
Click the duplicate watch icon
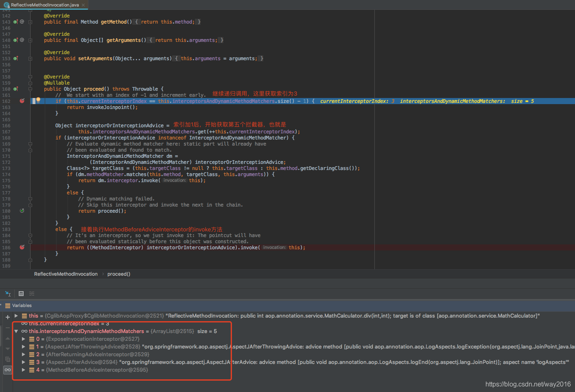coord(7,359)
